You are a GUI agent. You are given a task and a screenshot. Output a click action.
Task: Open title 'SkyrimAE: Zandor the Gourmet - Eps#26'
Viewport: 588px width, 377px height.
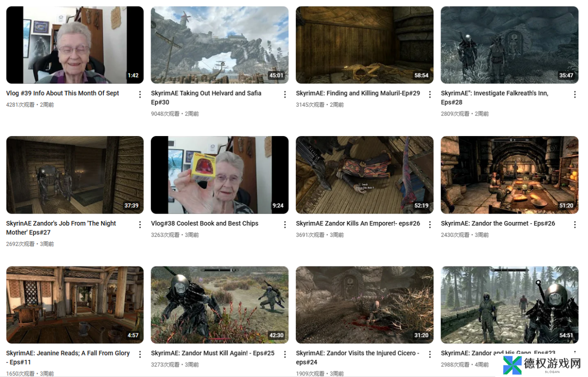click(498, 223)
